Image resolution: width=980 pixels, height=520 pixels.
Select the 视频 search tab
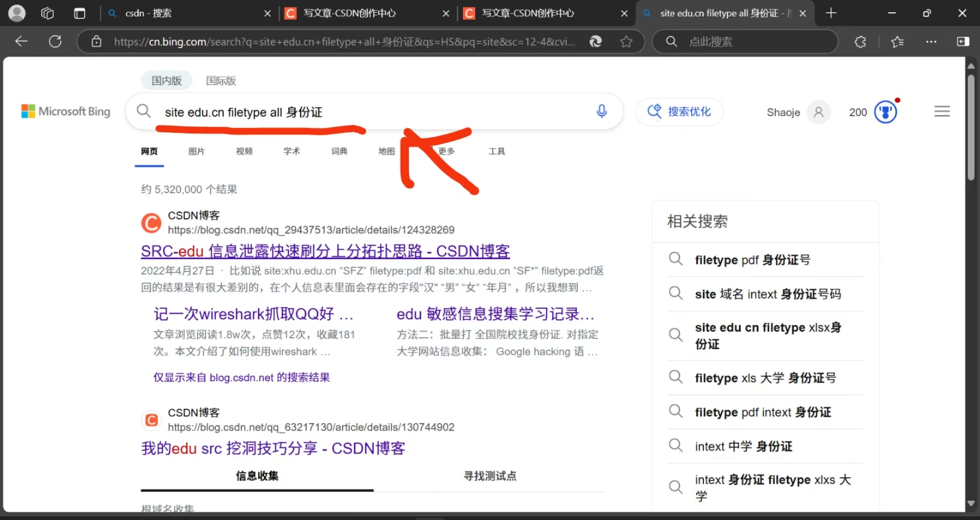coord(244,151)
